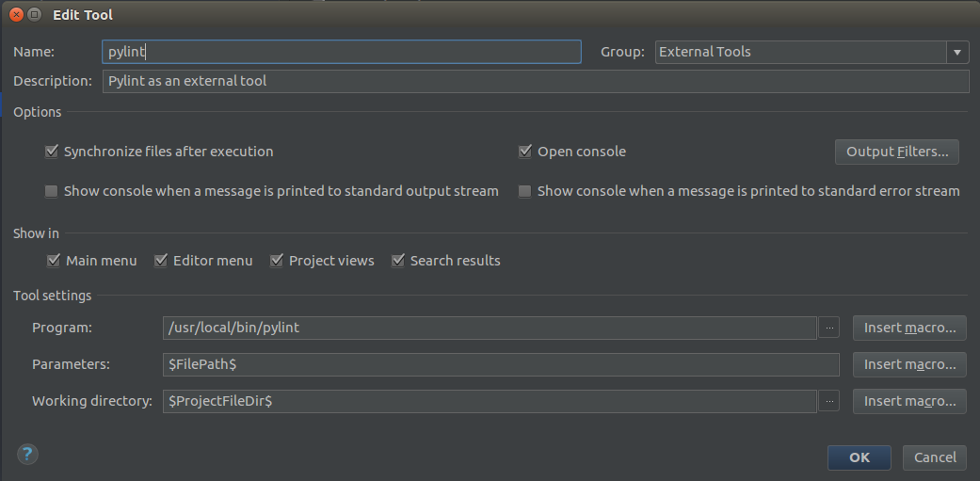Open the Output Filters dialog

click(897, 152)
